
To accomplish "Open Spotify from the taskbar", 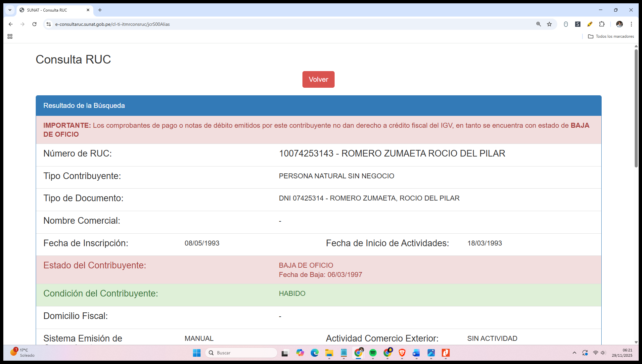I will point(373,353).
